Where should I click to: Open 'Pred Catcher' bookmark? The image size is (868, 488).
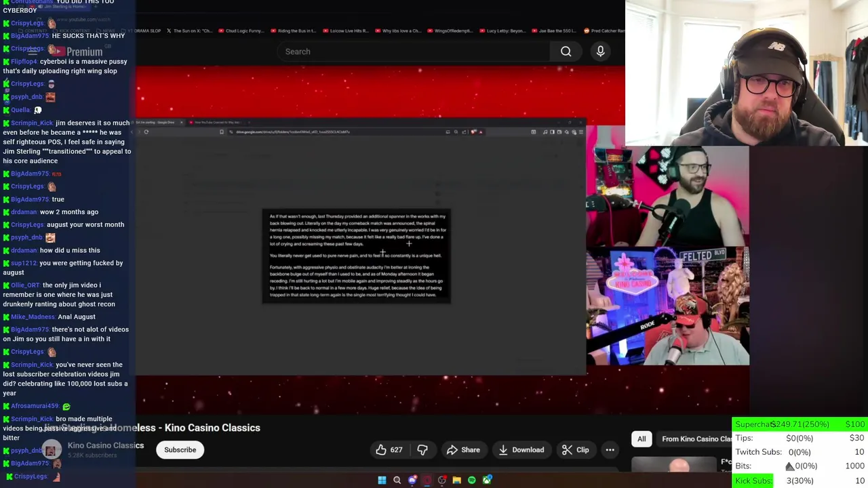604,30
